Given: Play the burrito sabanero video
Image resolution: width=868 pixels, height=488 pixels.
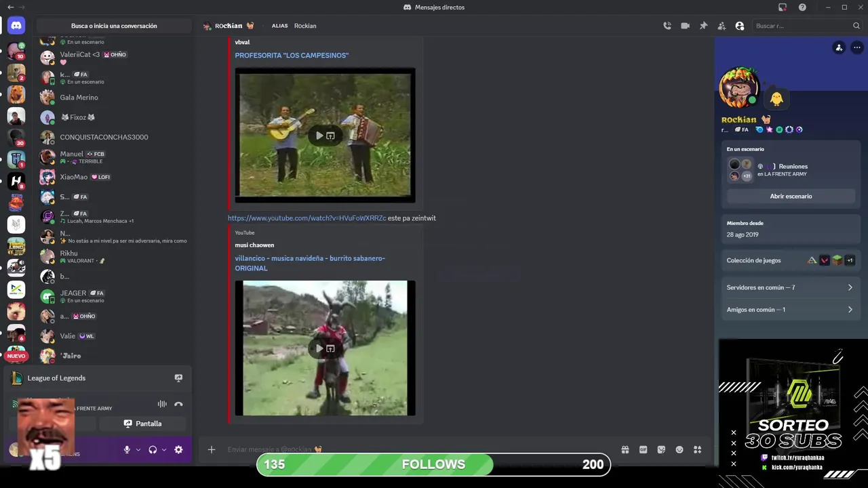Looking at the screenshot, I should pyautogui.click(x=319, y=348).
